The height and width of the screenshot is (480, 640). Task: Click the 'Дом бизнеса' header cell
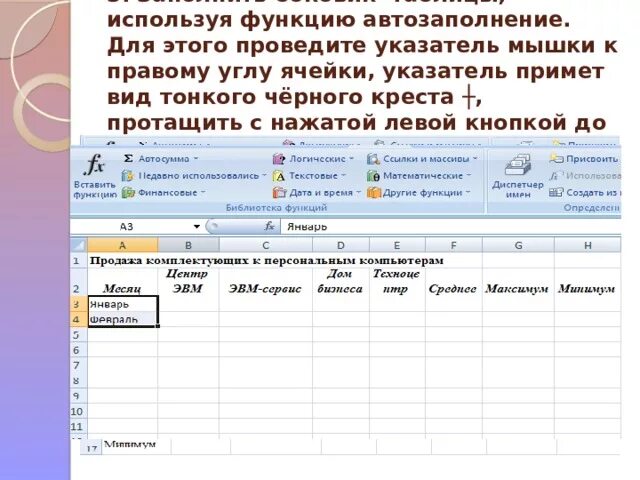(x=341, y=282)
